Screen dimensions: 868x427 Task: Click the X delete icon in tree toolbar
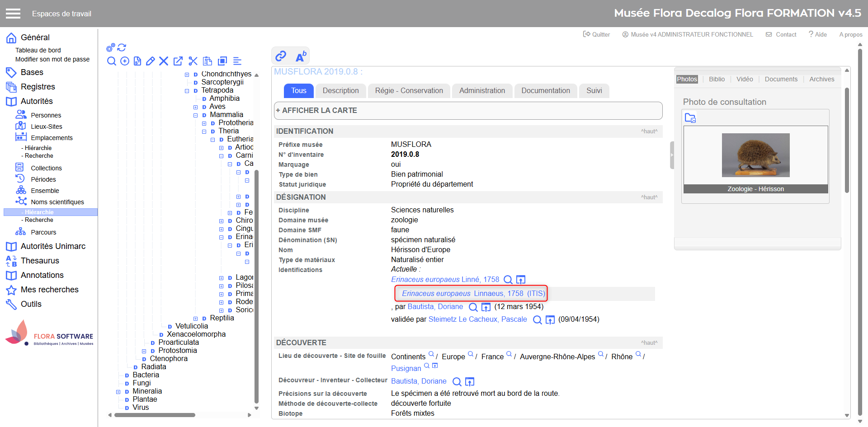[164, 61]
